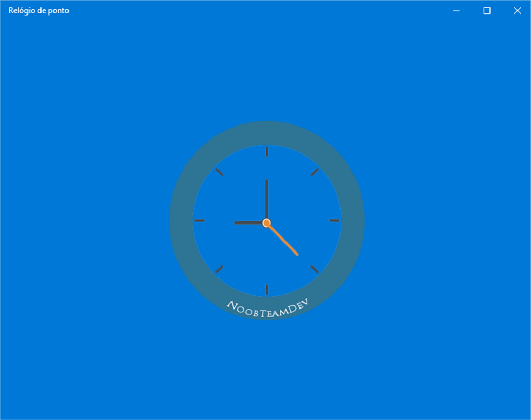
Task: Click the vertical minute hand
Action: 266,200
